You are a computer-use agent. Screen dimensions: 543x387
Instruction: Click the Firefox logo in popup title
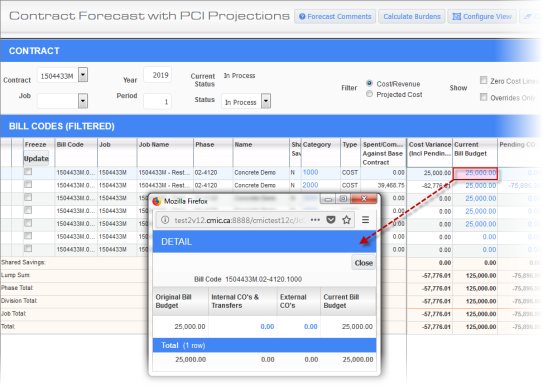pyautogui.click(x=157, y=201)
